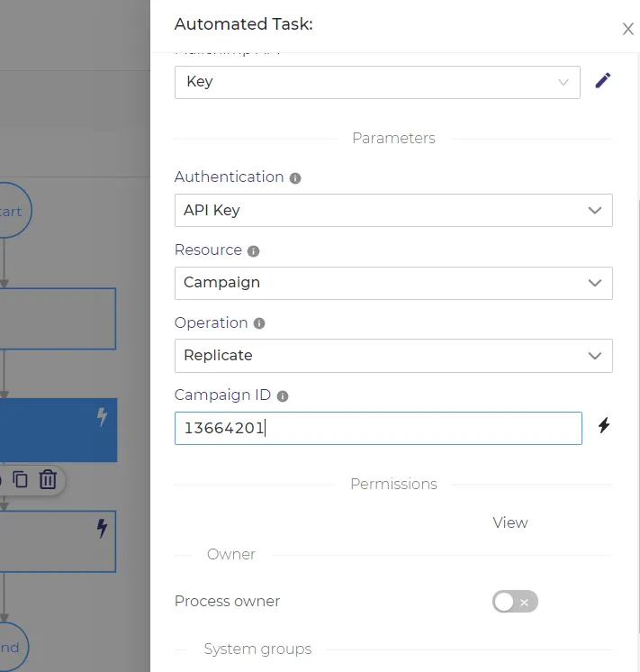
Task: Toggle the Process owner view switch
Action: (515, 602)
